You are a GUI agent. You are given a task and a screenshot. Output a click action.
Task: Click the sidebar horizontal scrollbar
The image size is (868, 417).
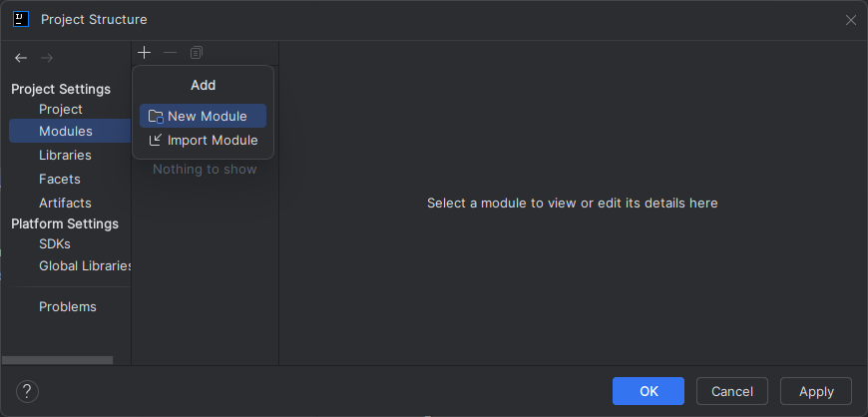point(57,360)
